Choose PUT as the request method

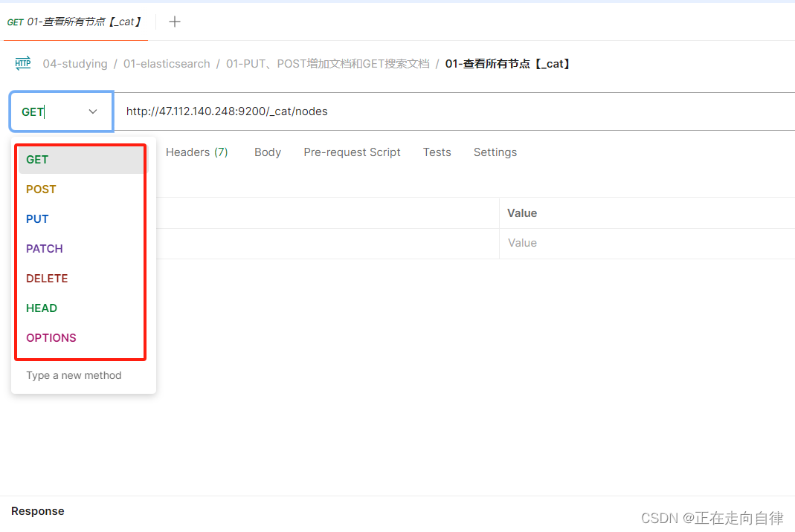point(37,218)
